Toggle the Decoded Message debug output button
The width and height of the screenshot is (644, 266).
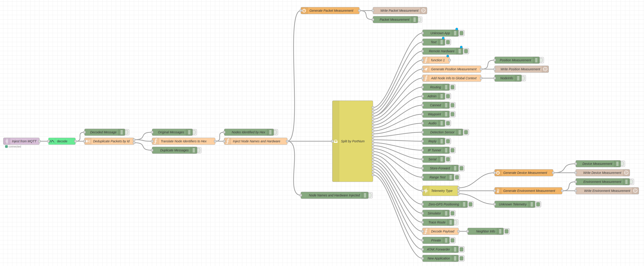(127, 132)
